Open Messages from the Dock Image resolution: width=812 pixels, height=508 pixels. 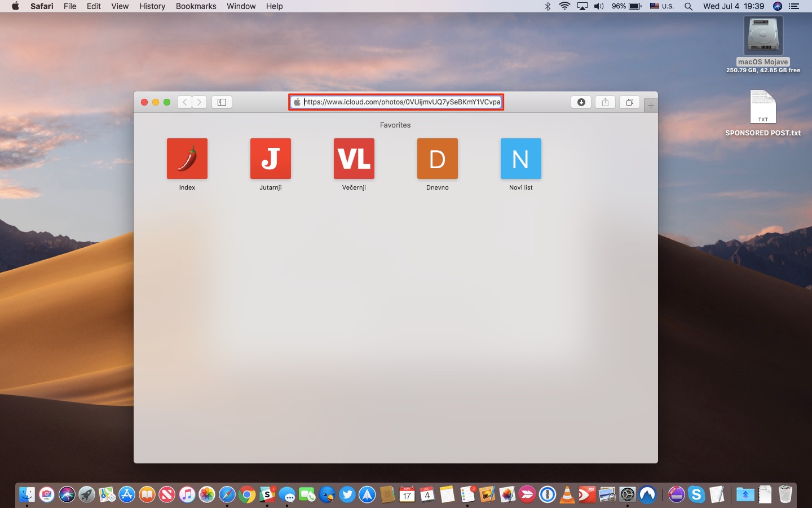pos(287,494)
